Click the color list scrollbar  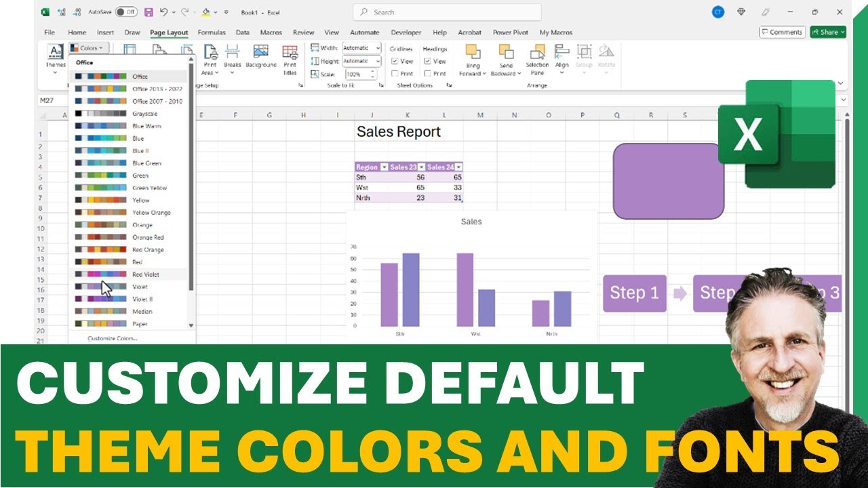point(191,176)
